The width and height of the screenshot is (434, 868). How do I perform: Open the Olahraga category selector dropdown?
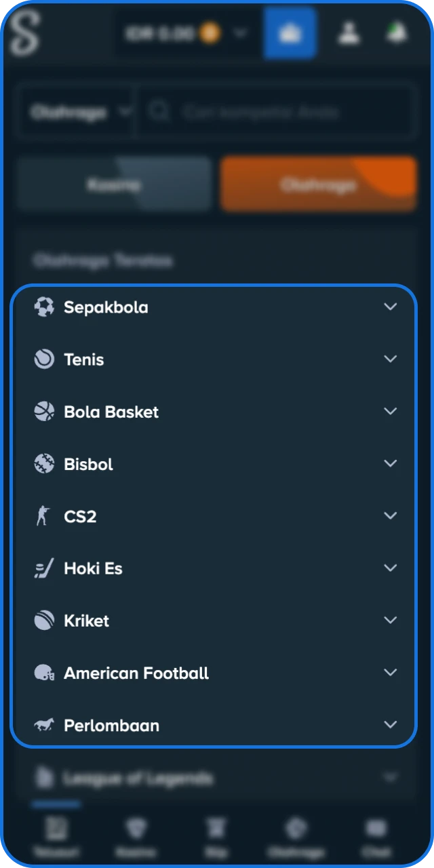(x=76, y=112)
